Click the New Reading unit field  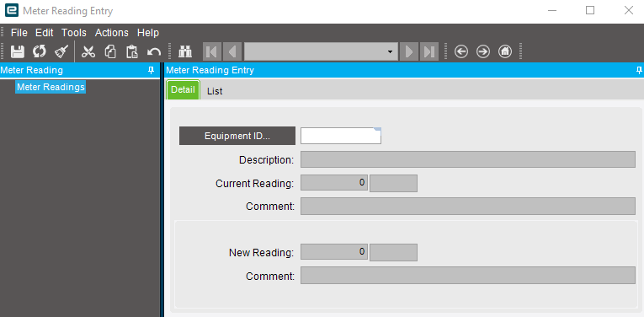point(393,252)
